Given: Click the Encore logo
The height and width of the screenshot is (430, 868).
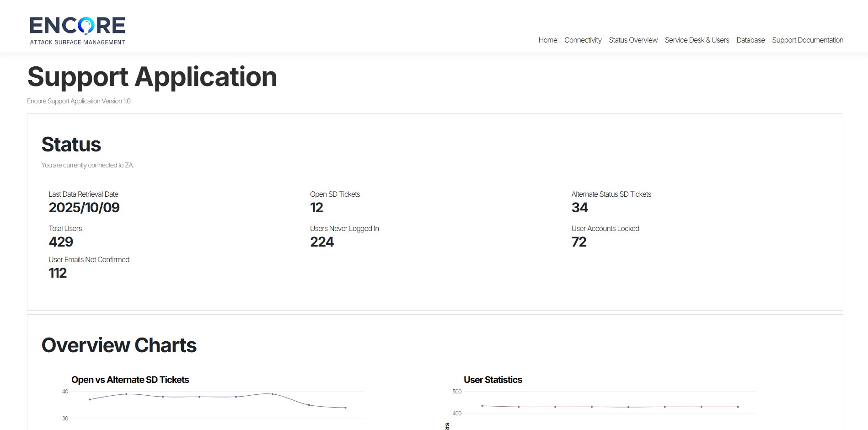Looking at the screenshot, I should coord(77,31).
